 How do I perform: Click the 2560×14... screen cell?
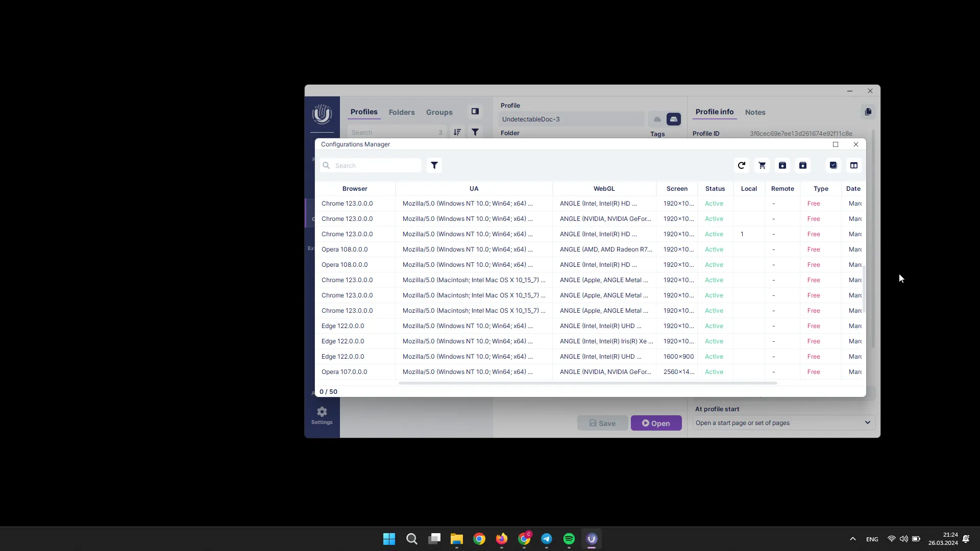click(x=678, y=372)
